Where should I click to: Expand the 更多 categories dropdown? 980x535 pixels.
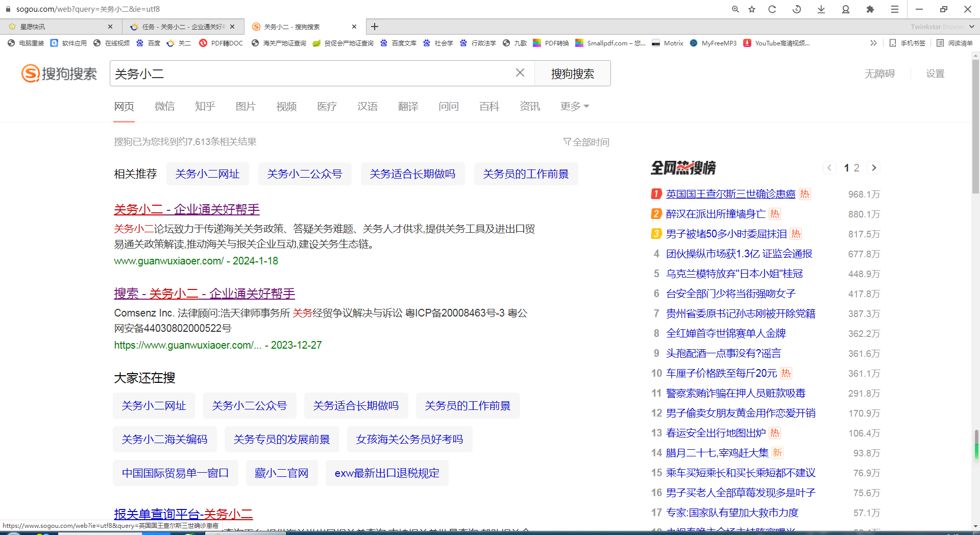click(575, 106)
